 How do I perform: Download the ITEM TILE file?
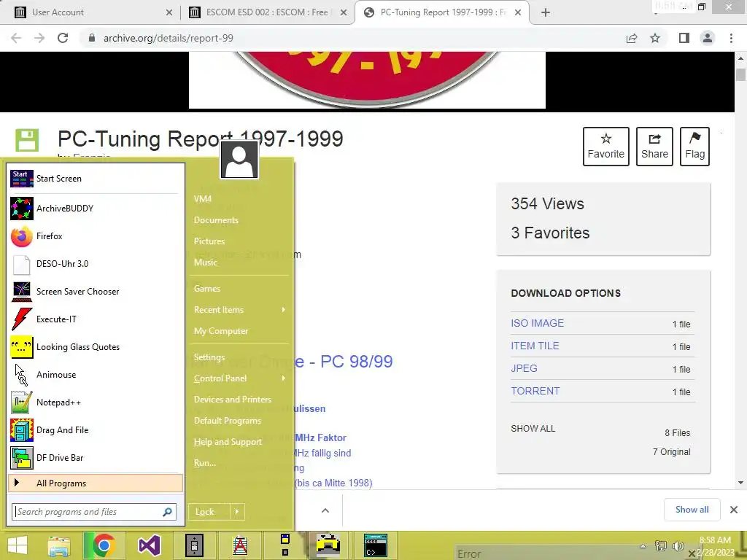[x=535, y=346]
